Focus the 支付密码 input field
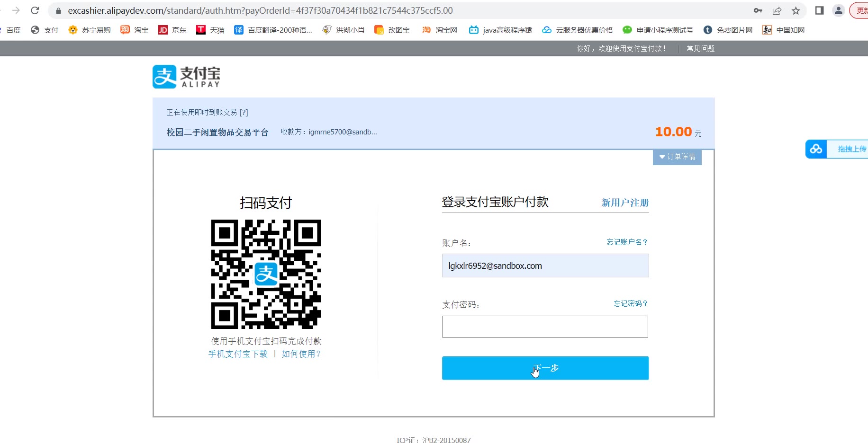This screenshot has width=868, height=443. pos(545,327)
